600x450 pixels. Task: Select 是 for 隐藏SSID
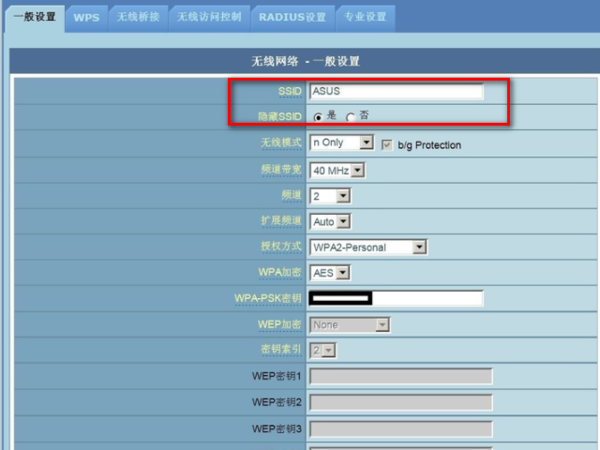coord(318,117)
